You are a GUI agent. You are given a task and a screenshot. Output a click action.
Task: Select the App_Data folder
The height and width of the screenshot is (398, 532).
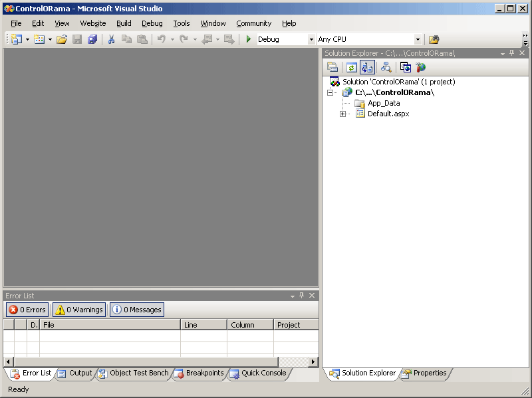pyautogui.click(x=384, y=104)
